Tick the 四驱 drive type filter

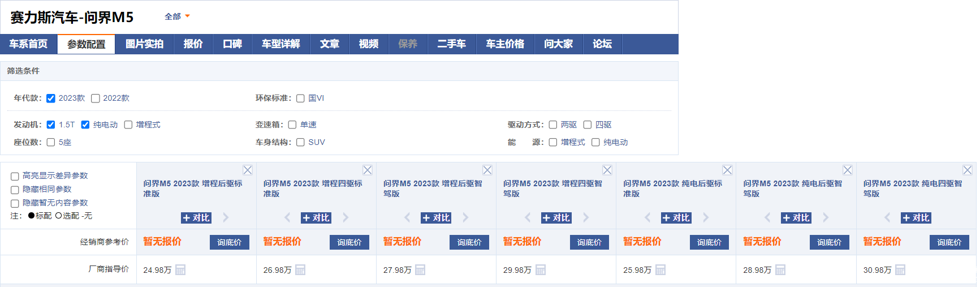[x=588, y=125]
